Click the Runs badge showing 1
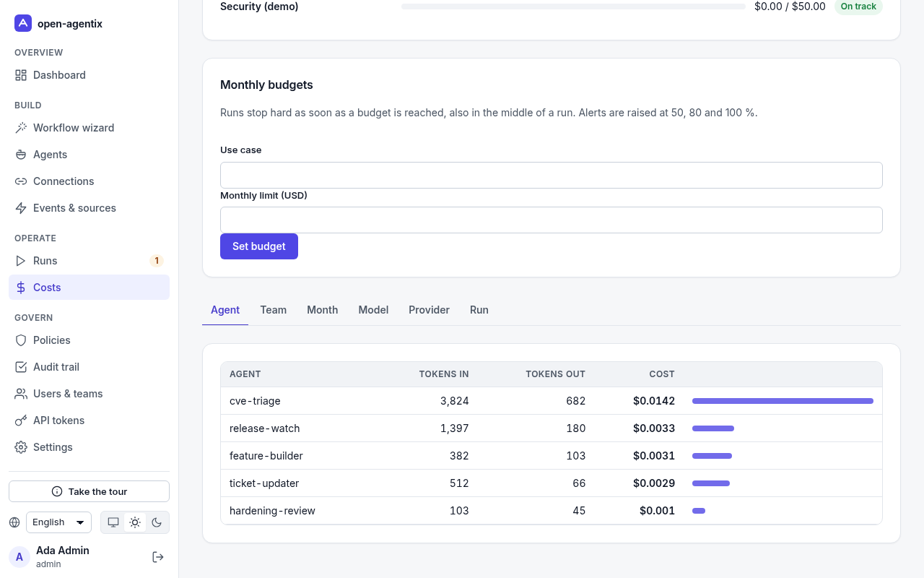 pos(157,261)
